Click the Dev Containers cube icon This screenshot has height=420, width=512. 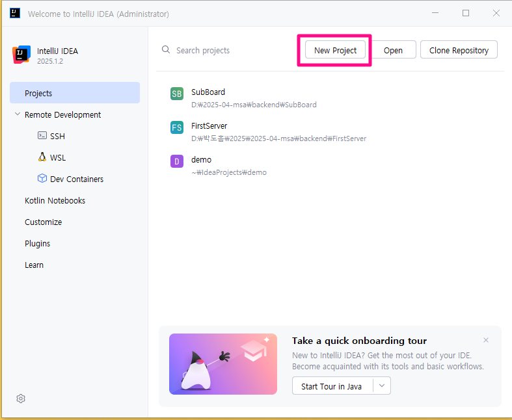pyautogui.click(x=42, y=178)
